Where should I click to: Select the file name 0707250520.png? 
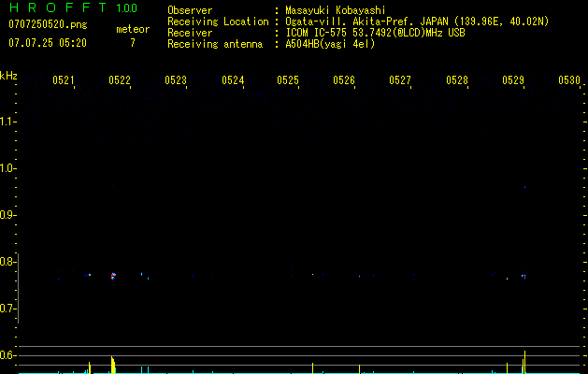(x=48, y=24)
